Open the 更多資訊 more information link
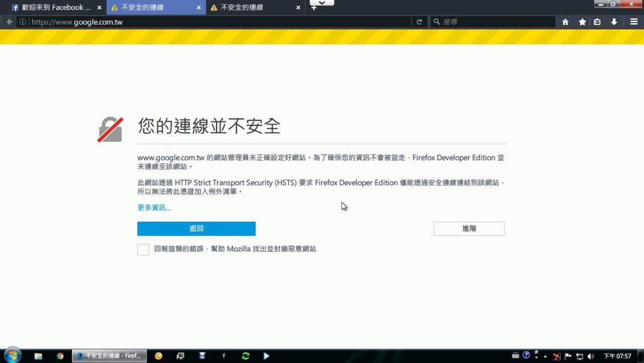Viewport: 644px width, 363px height. pos(154,208)
